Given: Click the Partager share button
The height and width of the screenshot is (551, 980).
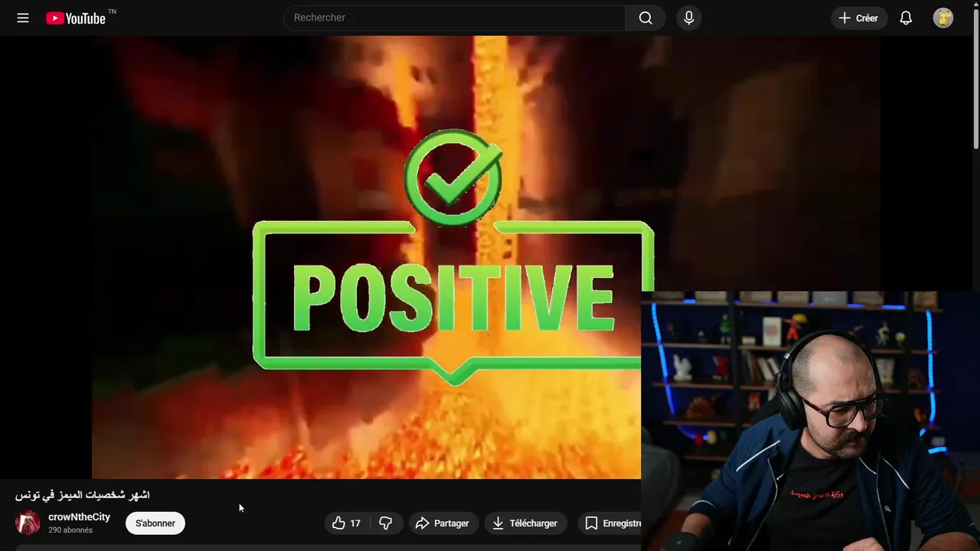Looking at the screenshot, I should (x=443, y=523).
